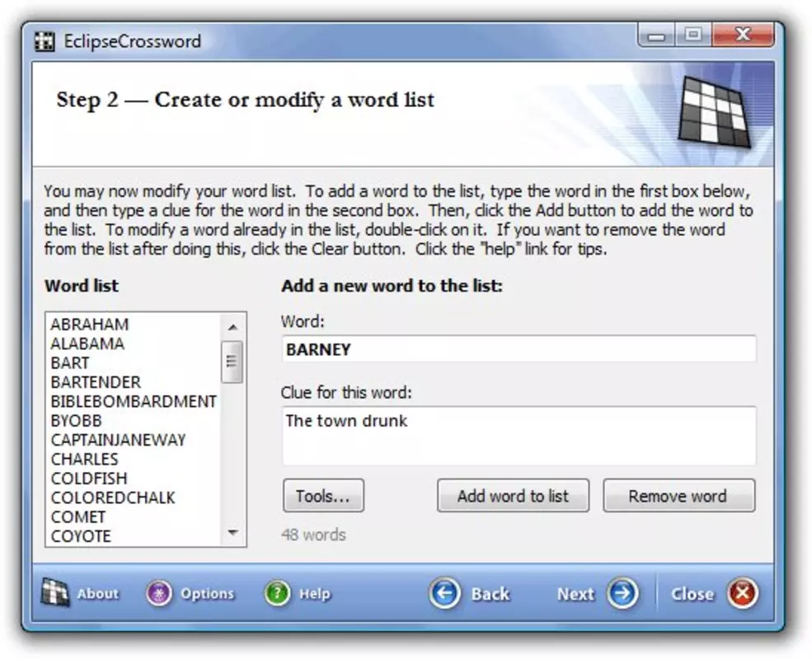Close the window with the title bar X
Viewport: 812px width, 659px height.
pyautogui.click(x=743, y=35)
